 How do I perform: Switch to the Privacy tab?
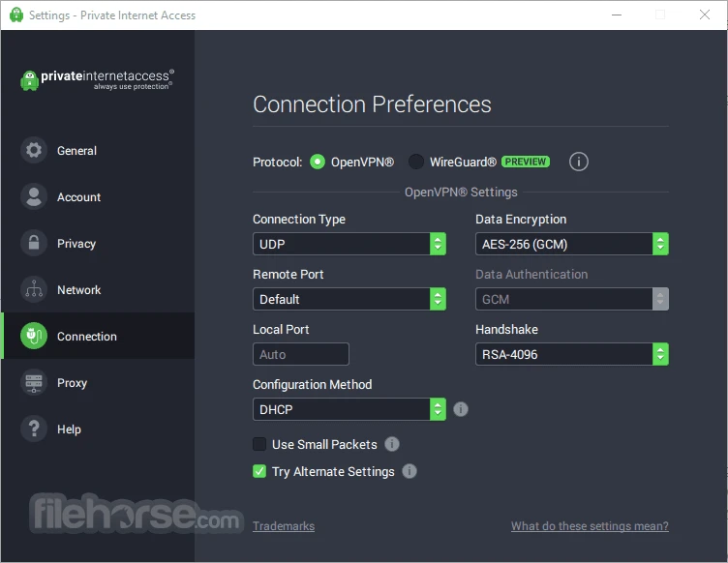tap(98, 243)
